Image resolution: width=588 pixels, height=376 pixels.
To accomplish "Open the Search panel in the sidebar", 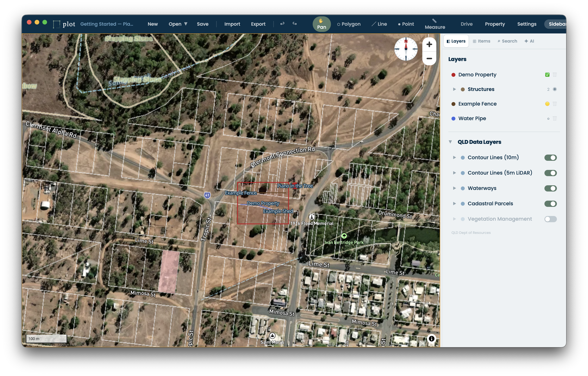I will coord(507,41).
